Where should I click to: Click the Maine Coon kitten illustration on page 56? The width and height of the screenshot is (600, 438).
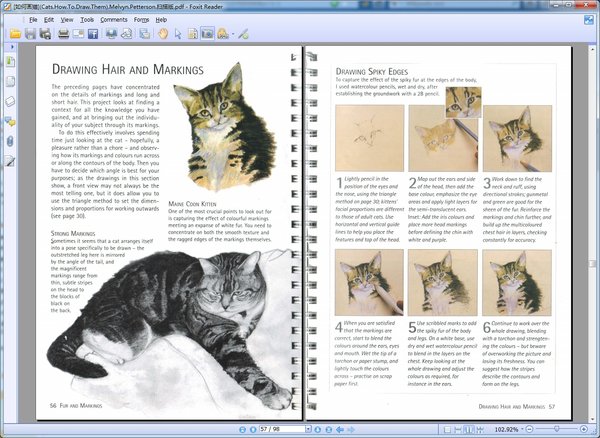click(x=224, y=127)
